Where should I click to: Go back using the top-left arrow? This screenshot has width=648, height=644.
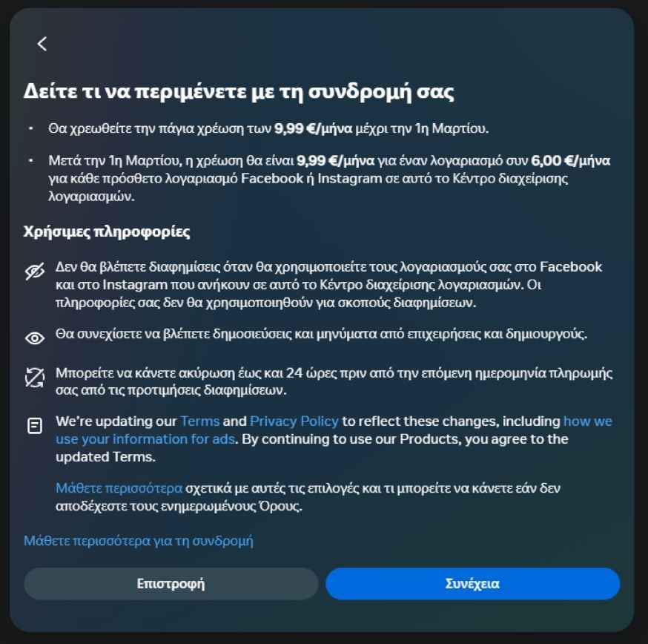coord(42,44)
